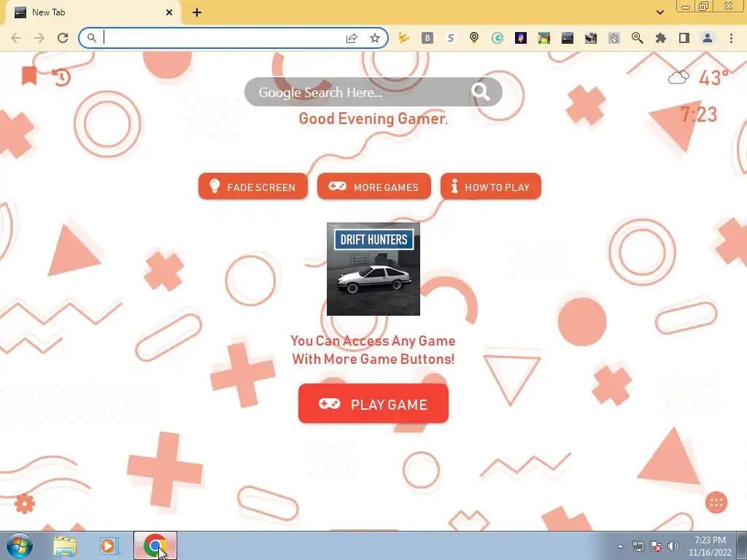Open the volume speaker tray icon
The width and height of the screenshot is (747, 560).
[x=673, y=546]
